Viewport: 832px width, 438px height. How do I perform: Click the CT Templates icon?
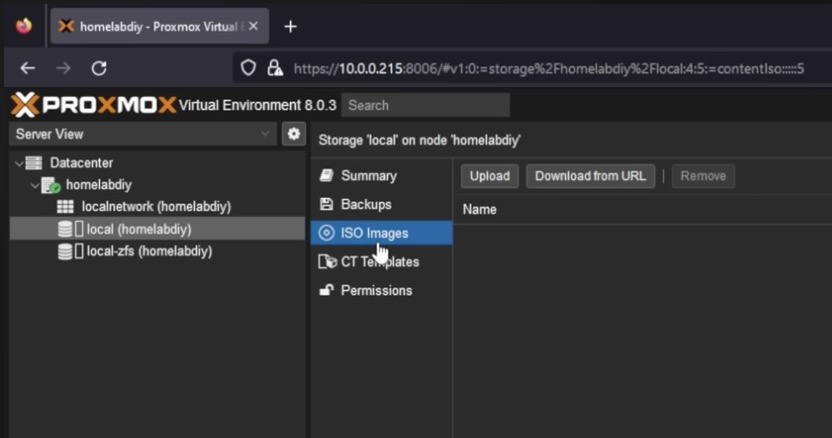pyautogui.click(x=327, y=261)
